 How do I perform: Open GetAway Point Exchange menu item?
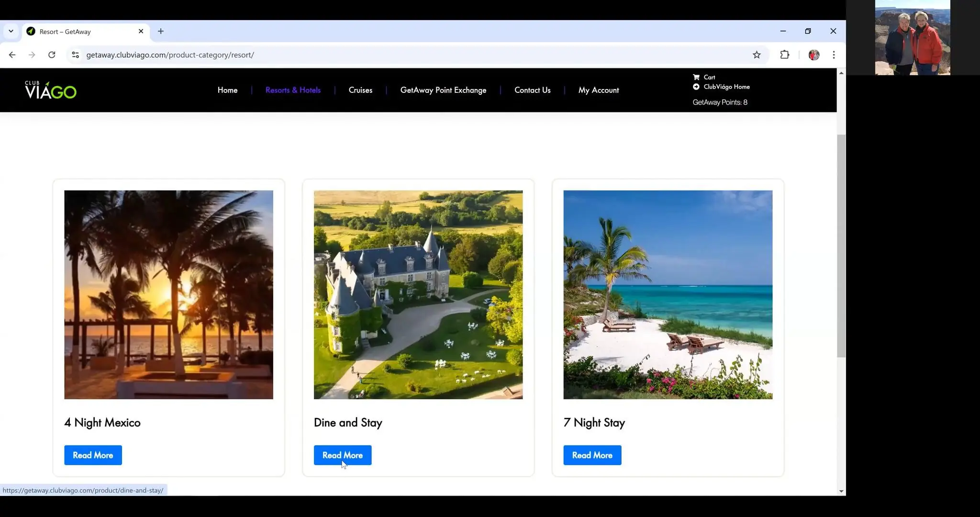tap(443, 90)
